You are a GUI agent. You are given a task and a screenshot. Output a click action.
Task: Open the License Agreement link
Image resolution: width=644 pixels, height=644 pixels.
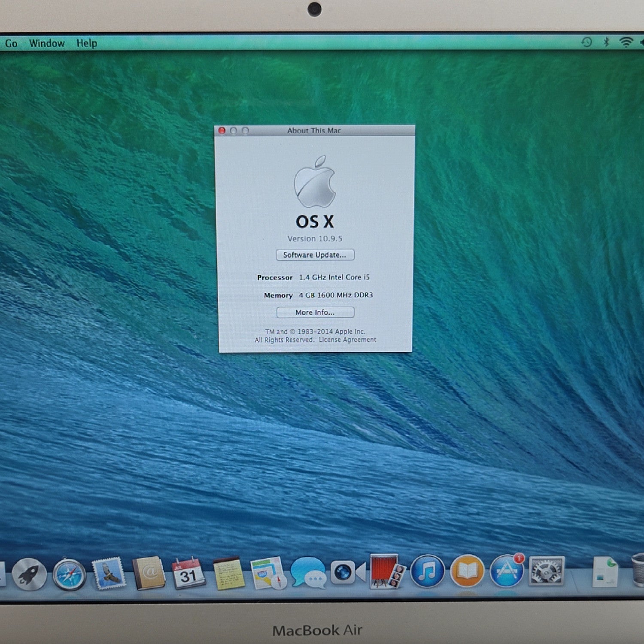tap(347, 340)
